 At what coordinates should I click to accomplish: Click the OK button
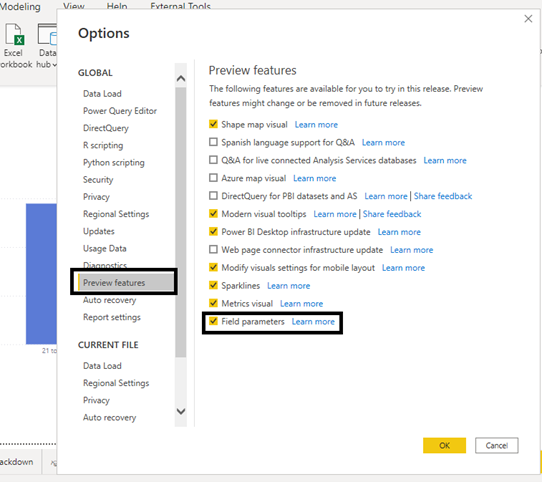(x=444, y=445)
